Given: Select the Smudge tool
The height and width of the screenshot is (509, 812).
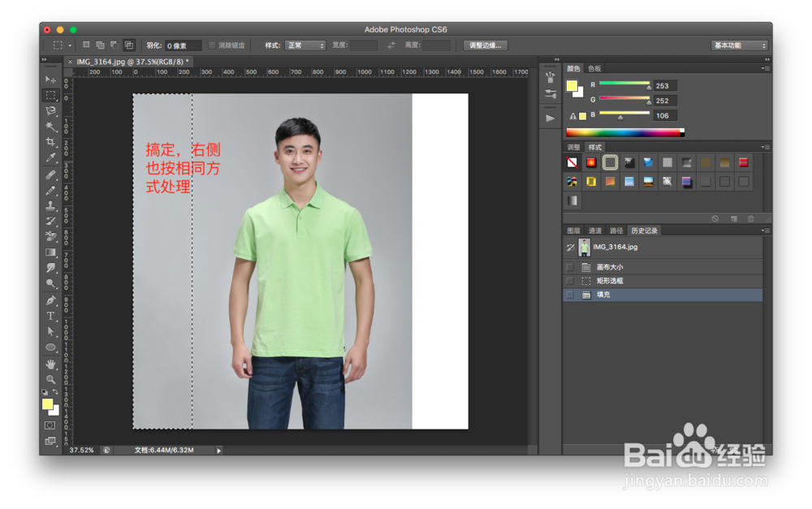Looking at the screenshot, I should 50,268.
